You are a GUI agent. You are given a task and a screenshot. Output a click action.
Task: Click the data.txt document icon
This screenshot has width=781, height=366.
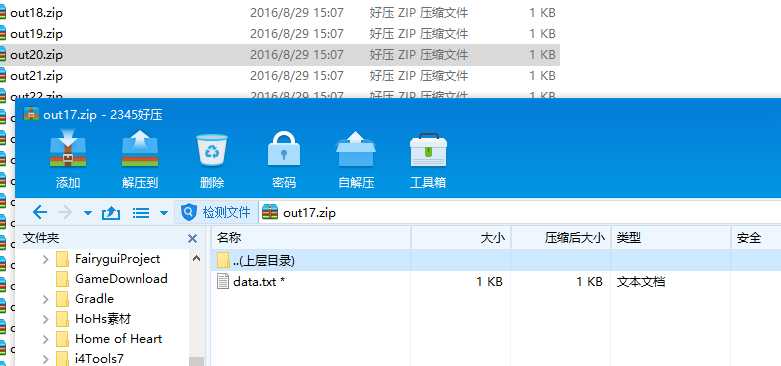[223, 281]
